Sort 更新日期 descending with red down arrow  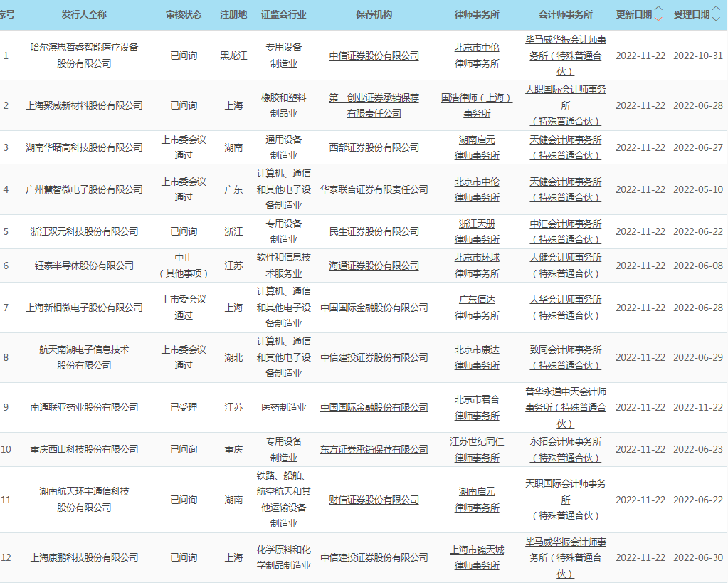point(658,19)
